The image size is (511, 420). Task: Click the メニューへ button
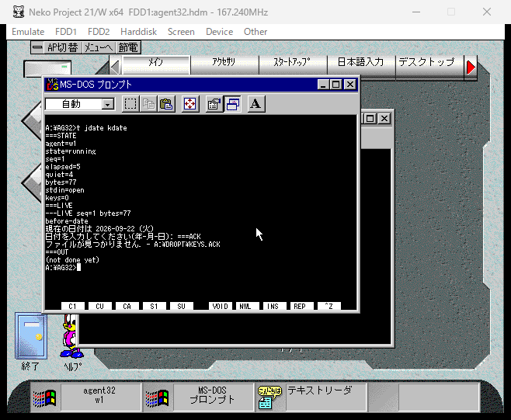(x=99, y=47)
